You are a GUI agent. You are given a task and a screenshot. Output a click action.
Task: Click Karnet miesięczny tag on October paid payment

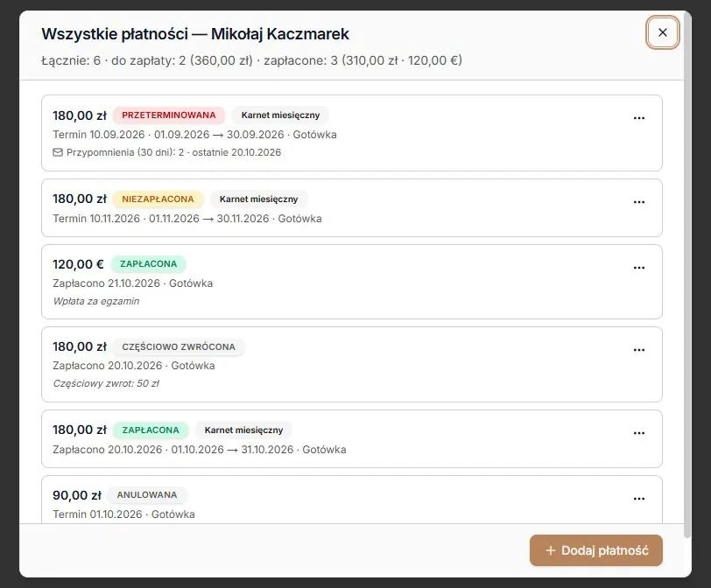pyautogui.click(x=243, y=430)
